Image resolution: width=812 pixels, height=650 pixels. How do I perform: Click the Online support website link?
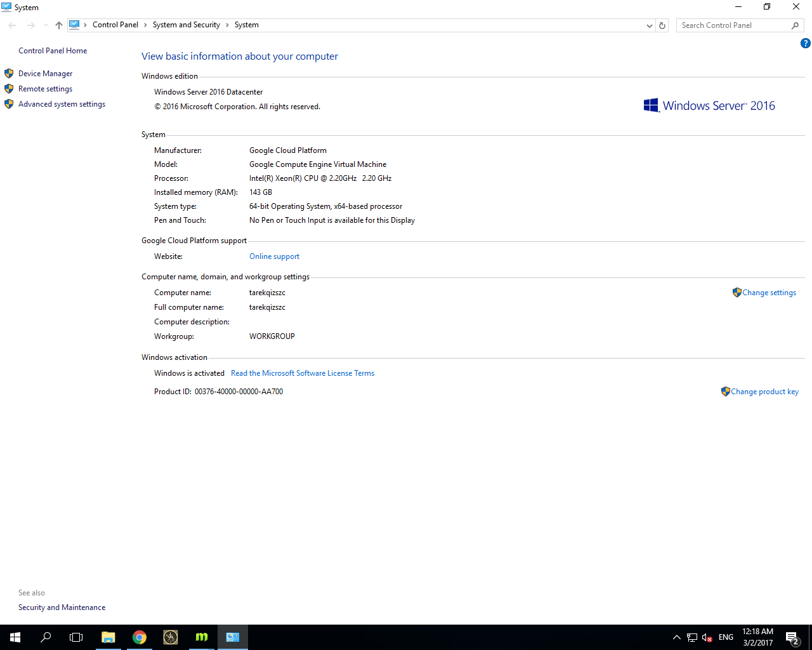click(x=274, y=256)
